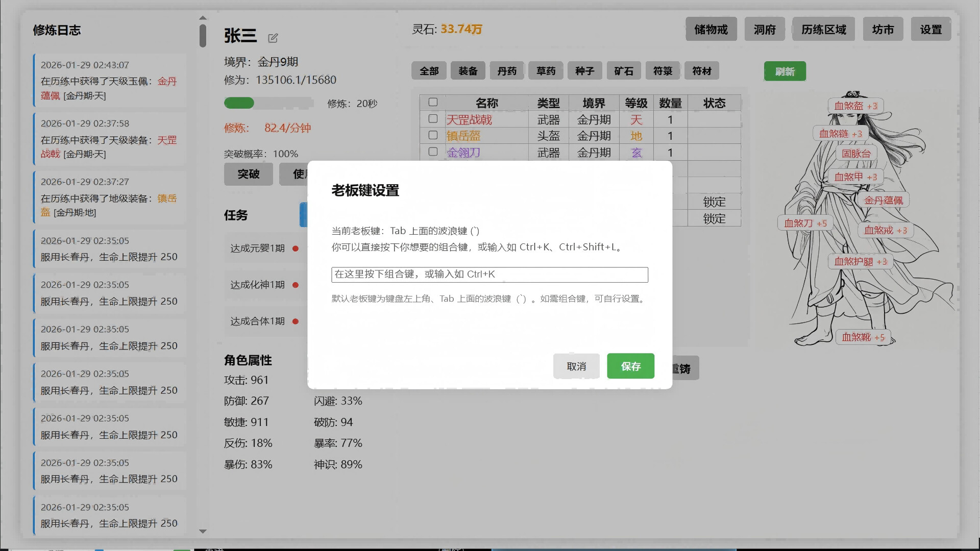Viewport: 980px width, 551px height.
Task: Click the 金丹蕴佩 accessory slot on character
Action: click(x=884, y=199)
